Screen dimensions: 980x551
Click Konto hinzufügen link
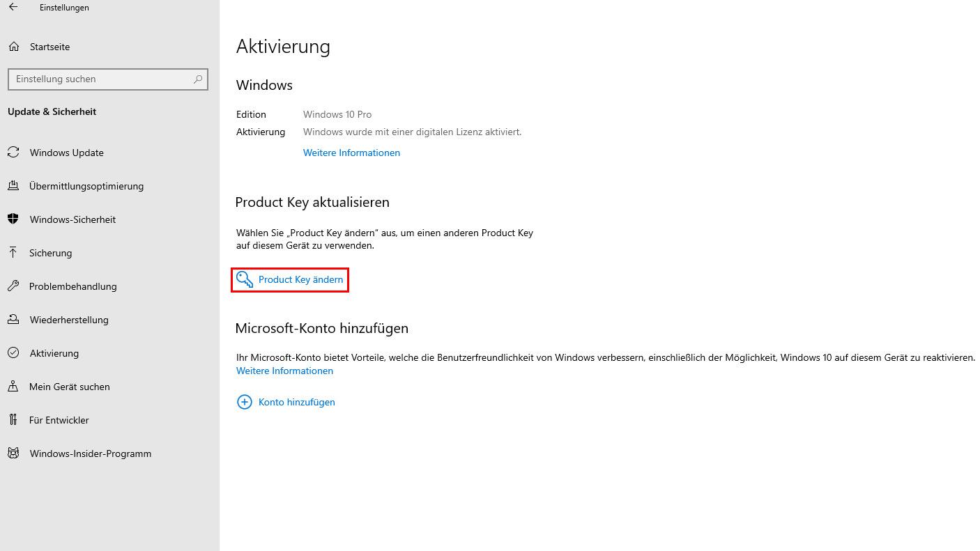296,402
